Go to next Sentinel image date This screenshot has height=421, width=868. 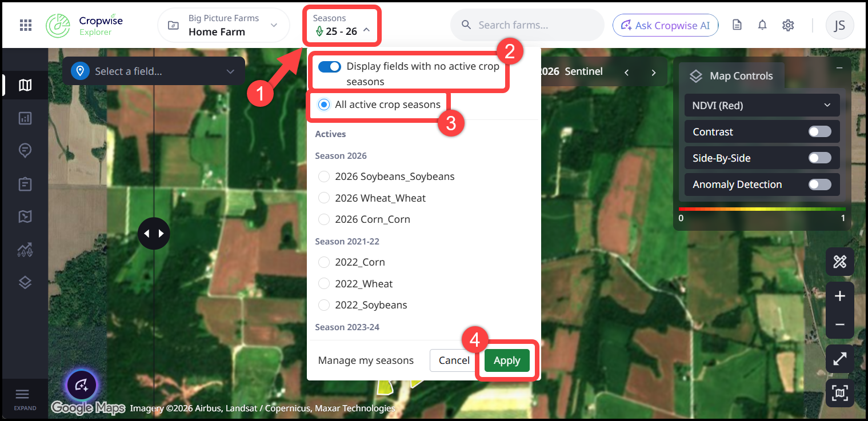pyautogui.click(x=654, y=73)
